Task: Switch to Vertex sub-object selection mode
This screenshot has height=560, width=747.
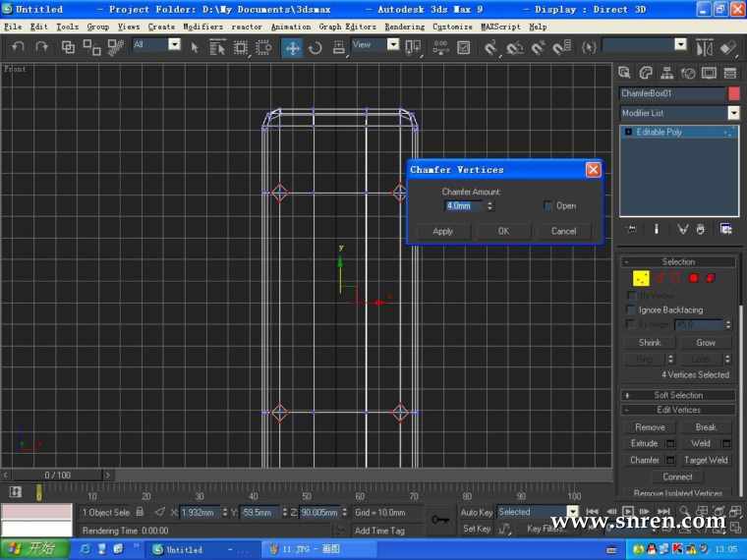Action: (641, 278)
